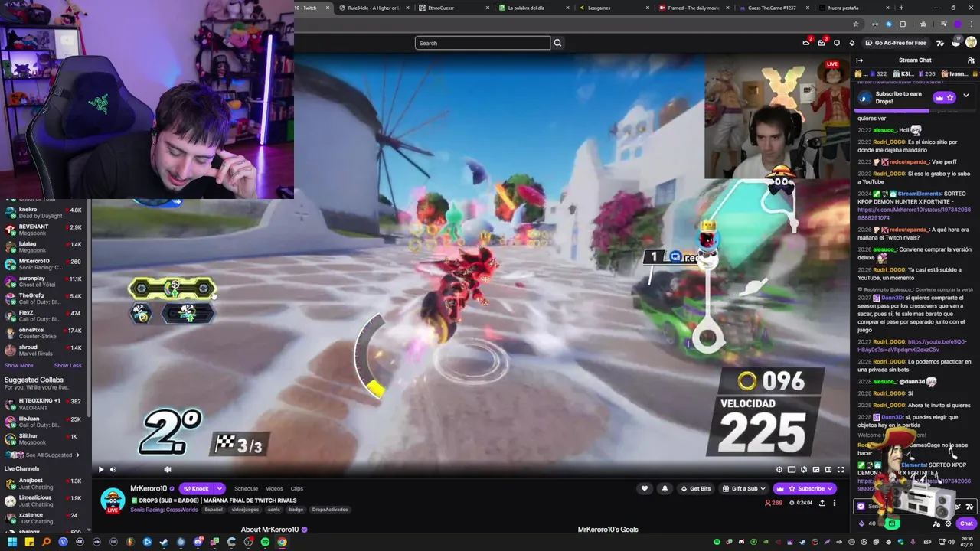Click the purple Knock button
Viewport: 980px width, 551px height.
click(x=196, y=489)
